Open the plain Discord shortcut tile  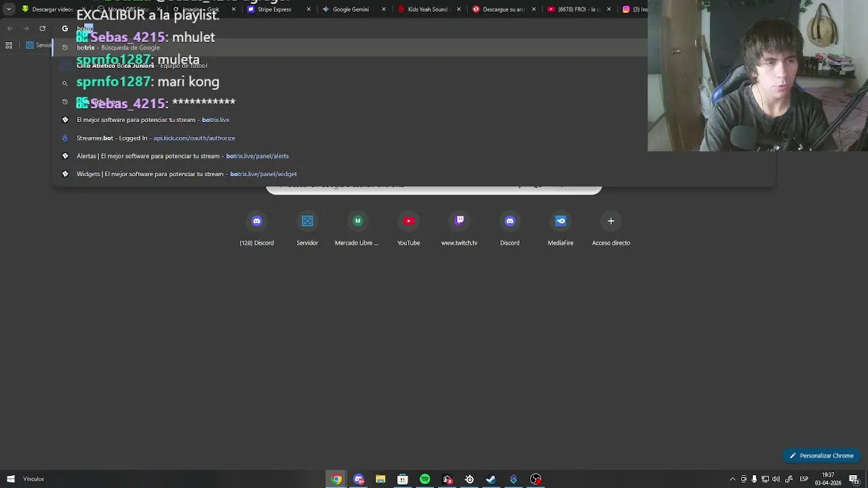pos(510,228)
